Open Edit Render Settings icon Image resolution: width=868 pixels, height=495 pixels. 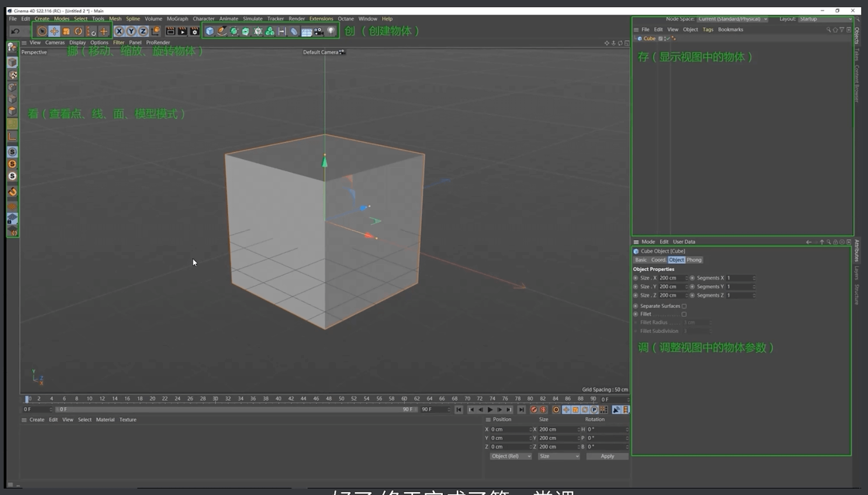coord(195,31)
